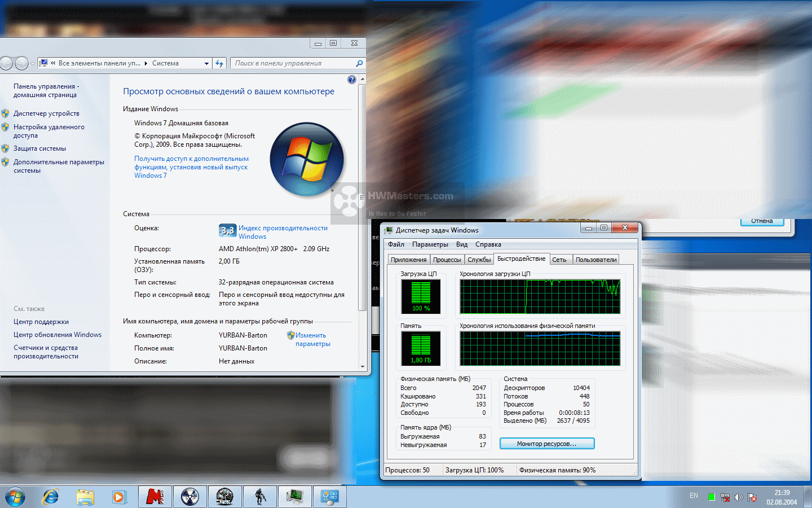Switch to the Приложения tab
Viewport: 812px width, 508px height.
pos(409,260)
